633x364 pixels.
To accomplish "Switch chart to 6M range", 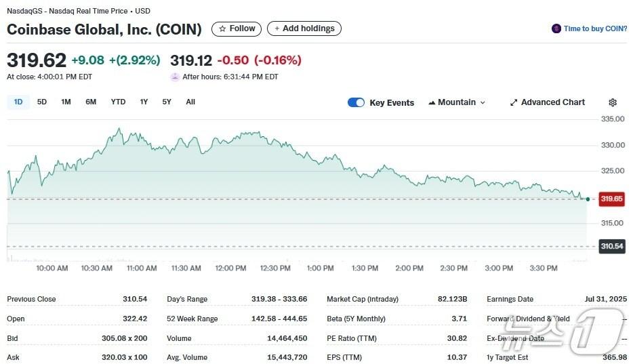I will [x=91, y=102].
